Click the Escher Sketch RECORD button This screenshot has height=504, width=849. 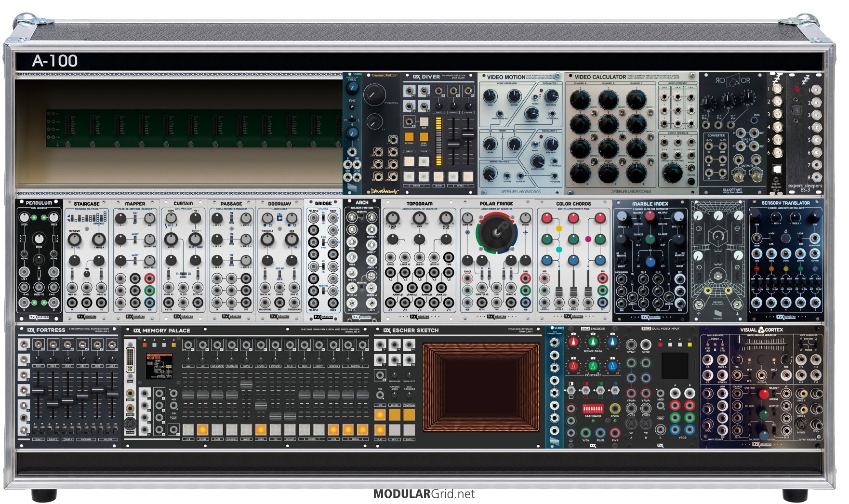pos(395,414)
